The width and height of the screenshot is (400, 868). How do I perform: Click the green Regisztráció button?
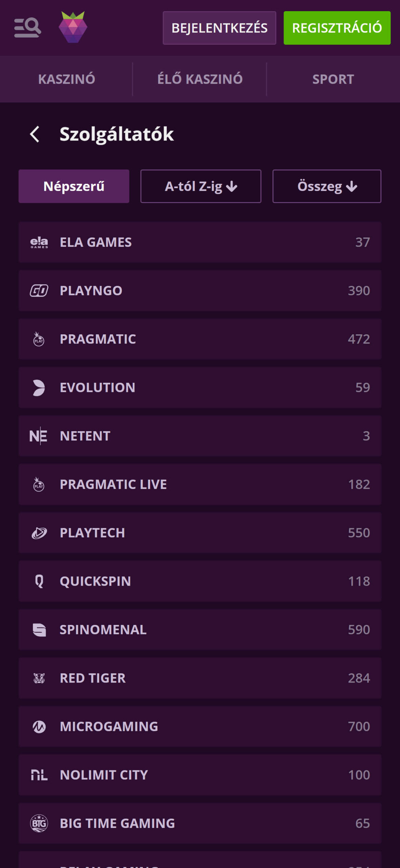337,28
